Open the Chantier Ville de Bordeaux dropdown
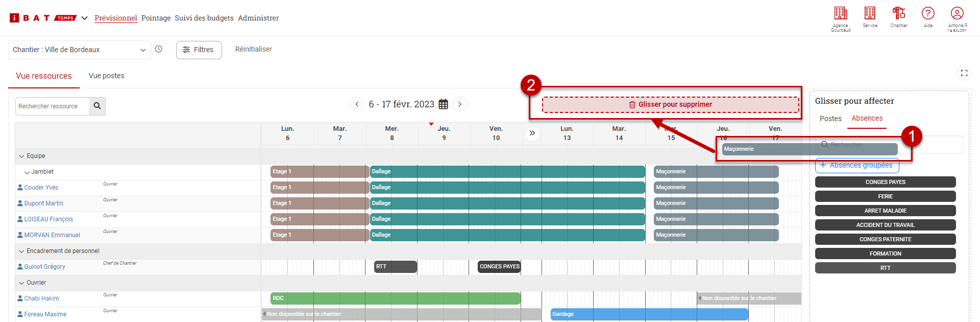This screenshot has width=980, height=322. [79, 50]
